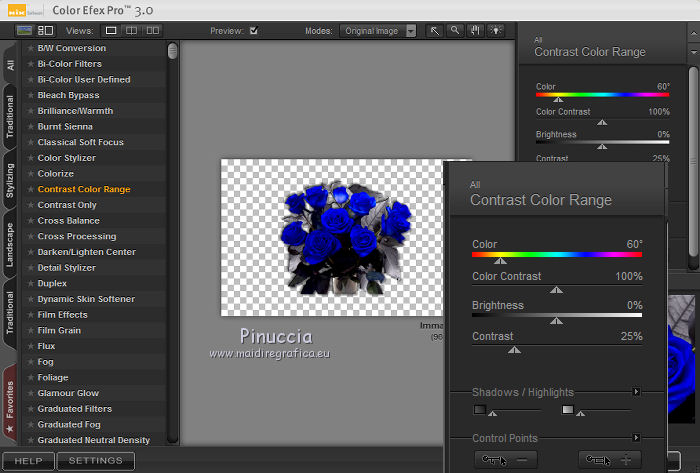Click the filter list scrollbar thumb
This screenshot has width=700, height=473.
[x=172, y=51]
